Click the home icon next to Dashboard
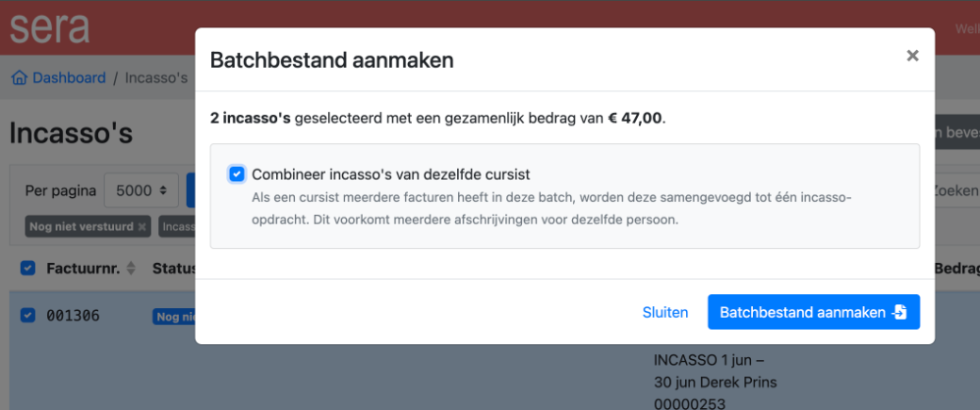This screenshot has height=410, width=980. [19, 78]
